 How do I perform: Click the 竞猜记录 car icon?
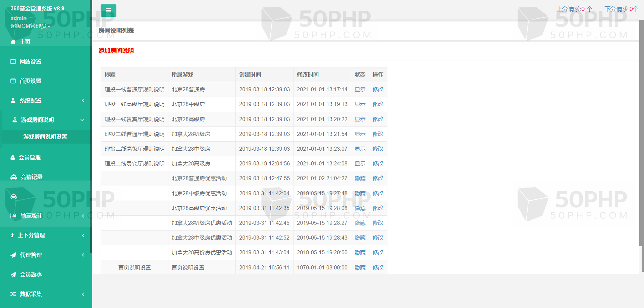coord(13,177)
